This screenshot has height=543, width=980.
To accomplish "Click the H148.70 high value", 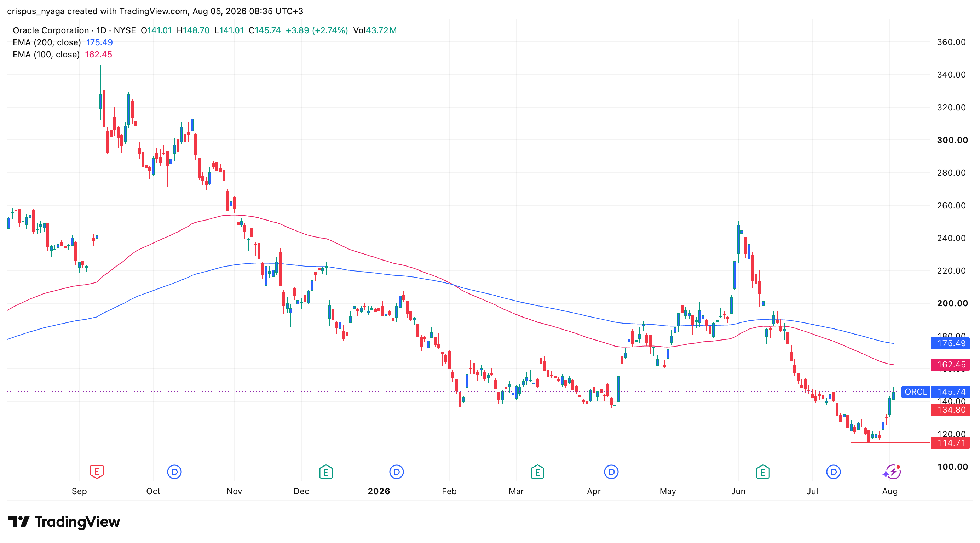I will [193, 30].
